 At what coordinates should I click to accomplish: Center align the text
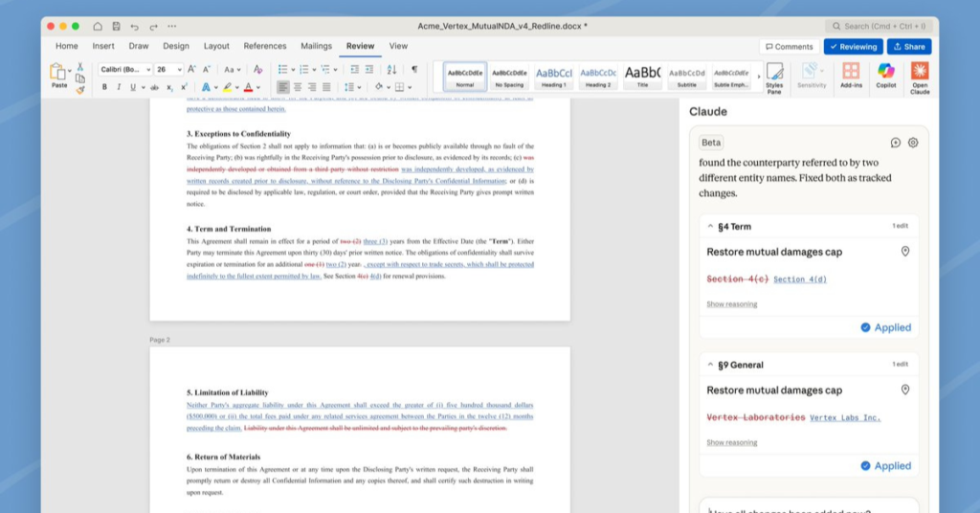[x=298, y=87]
